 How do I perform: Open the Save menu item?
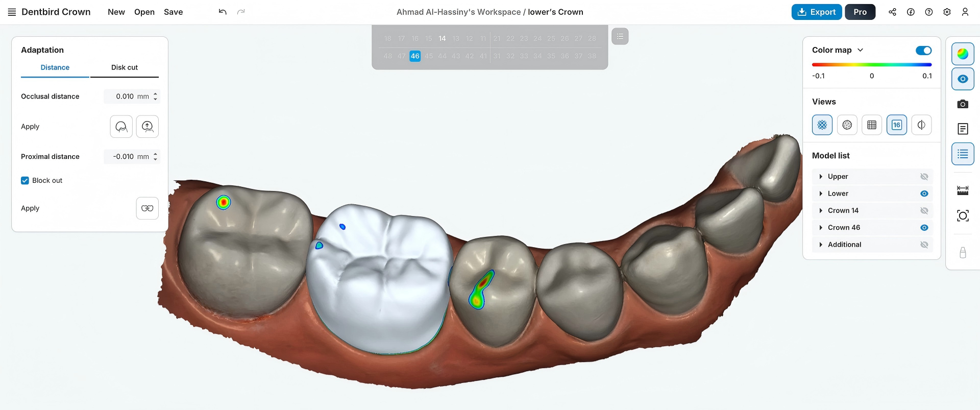click(x=173, y=12)
